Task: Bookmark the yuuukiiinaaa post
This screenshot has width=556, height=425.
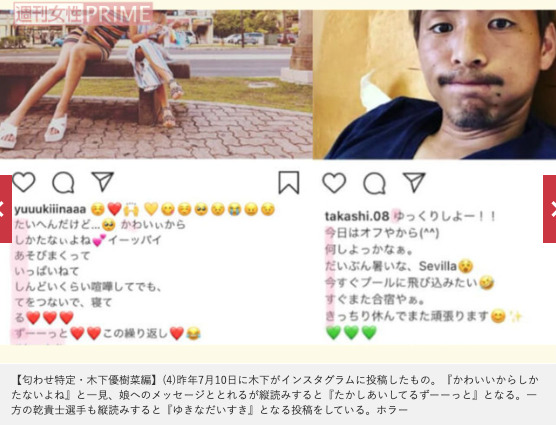Action: click(289, 183)
